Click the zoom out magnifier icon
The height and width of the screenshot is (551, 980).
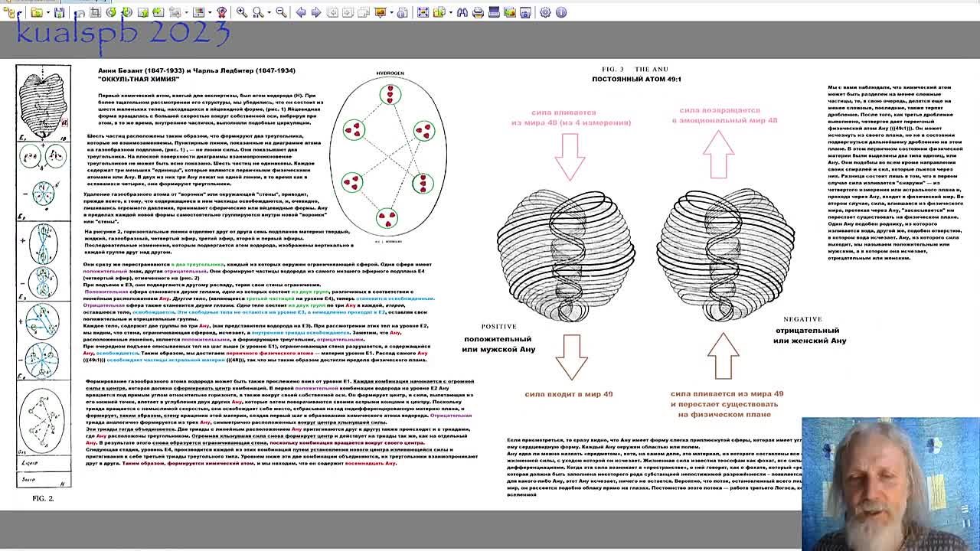pos(280,12)
